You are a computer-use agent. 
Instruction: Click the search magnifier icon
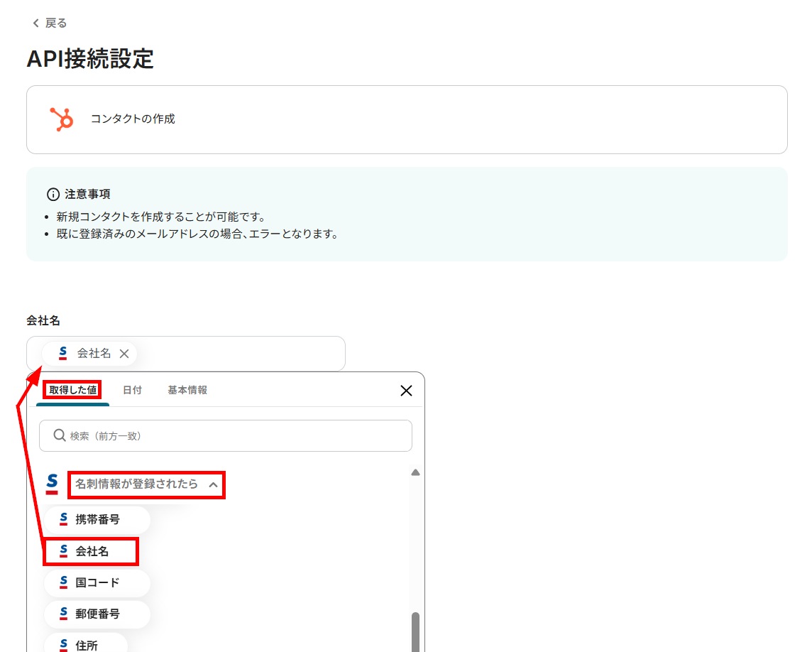point(60,435)
